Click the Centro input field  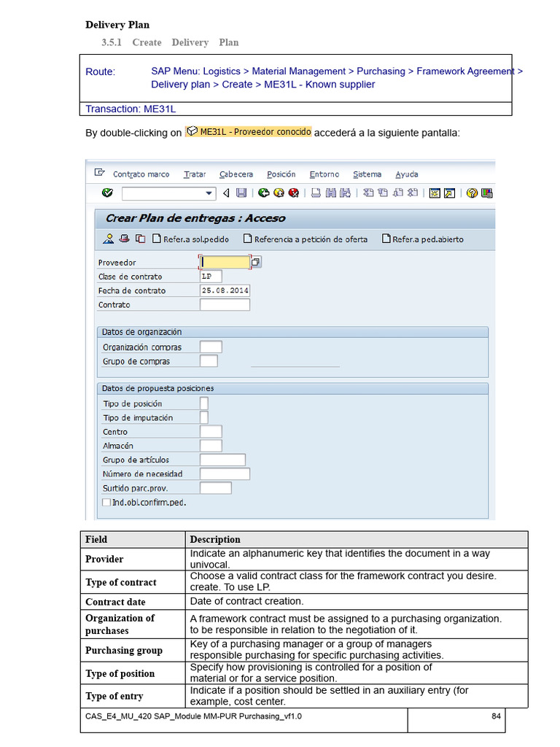pyautogui.click(x=211, y=432)
